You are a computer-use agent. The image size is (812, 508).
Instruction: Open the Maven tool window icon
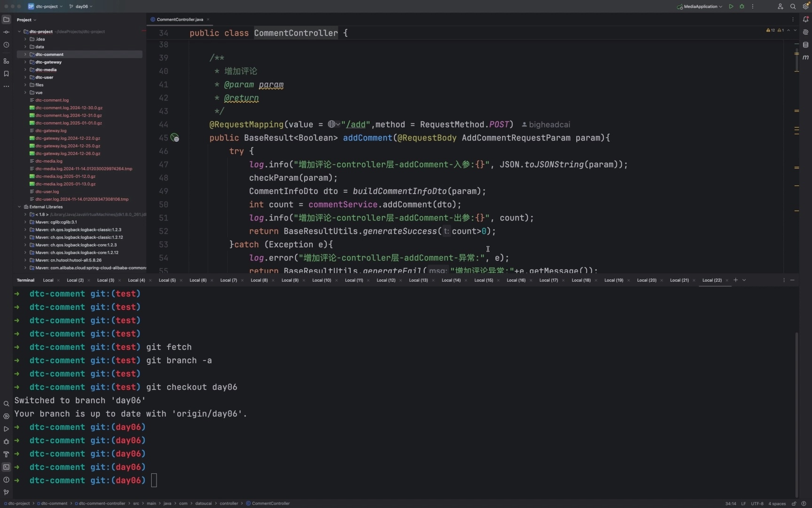[805, 57]
